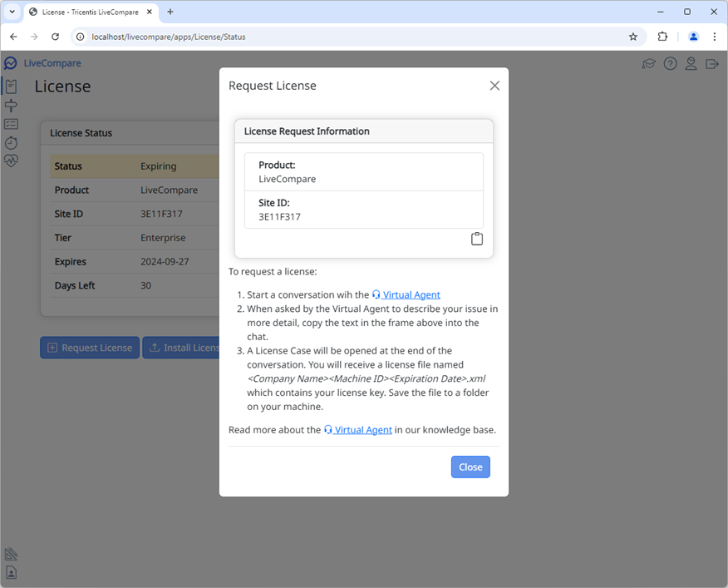728x588 pixels.
Task: Open the browser's three-dot menu
Action: pos(715,37)
